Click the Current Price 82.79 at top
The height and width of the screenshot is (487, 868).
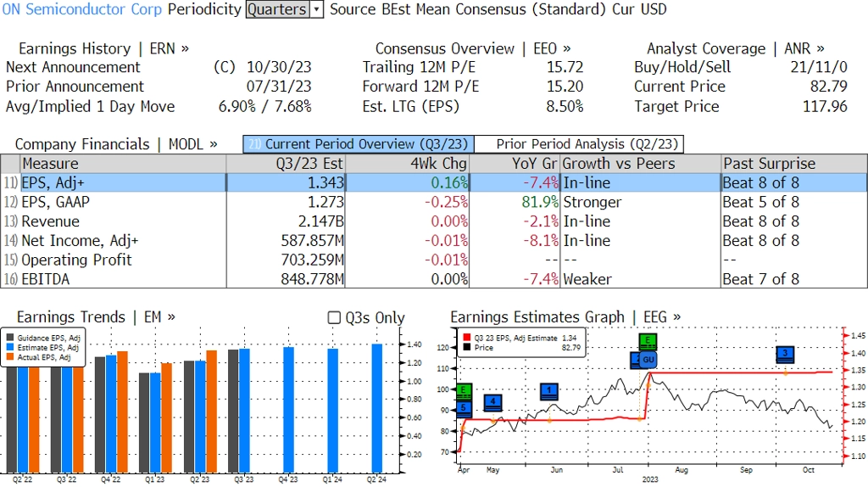click(829, 87)
